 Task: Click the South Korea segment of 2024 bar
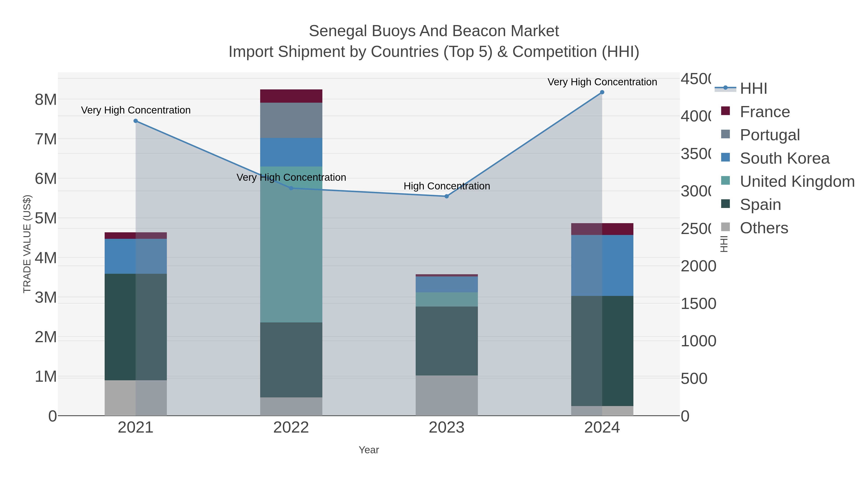602,265
